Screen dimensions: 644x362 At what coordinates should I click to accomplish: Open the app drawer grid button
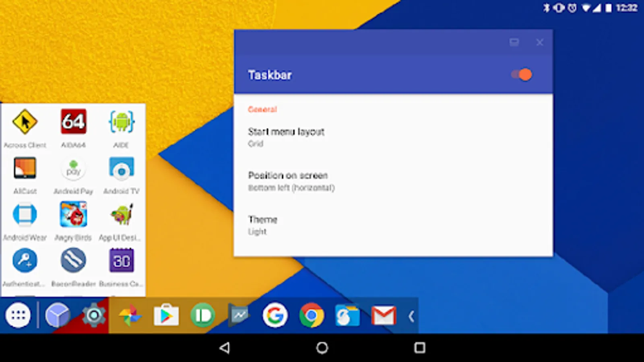[19, 316]
